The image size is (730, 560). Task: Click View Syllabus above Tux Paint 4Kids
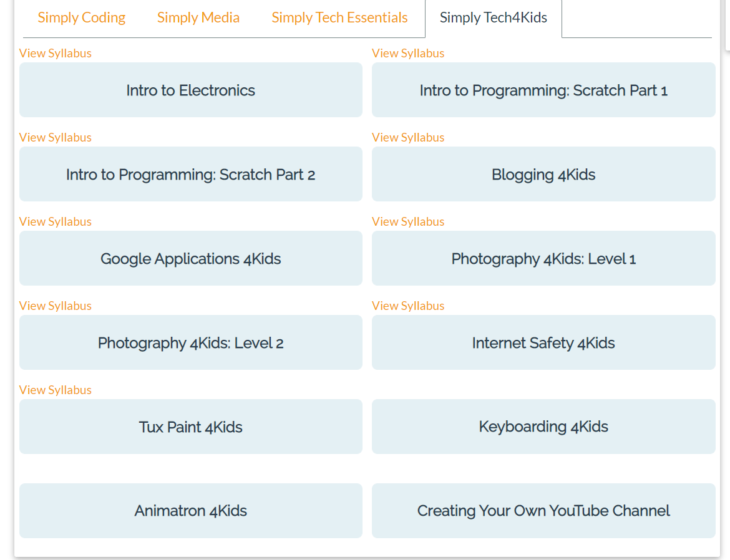[x=56, y=390]
